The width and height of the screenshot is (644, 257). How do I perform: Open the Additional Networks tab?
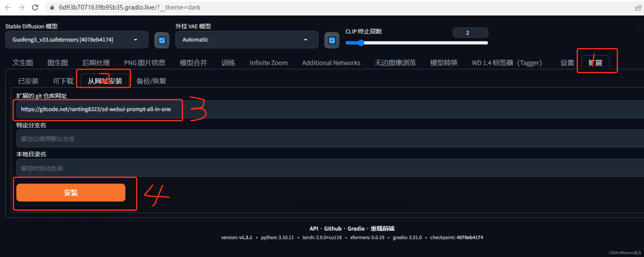click(x=331, y=63)
